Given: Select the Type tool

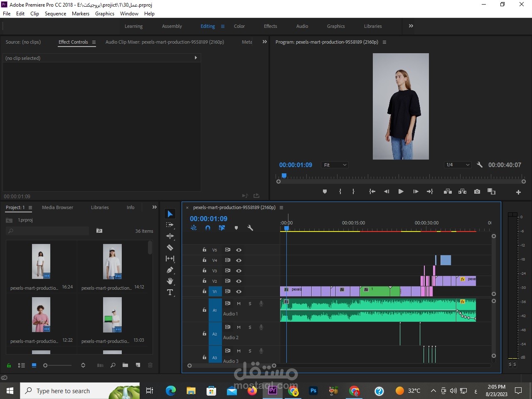Looking at the screenshot, I should point(170,292).
